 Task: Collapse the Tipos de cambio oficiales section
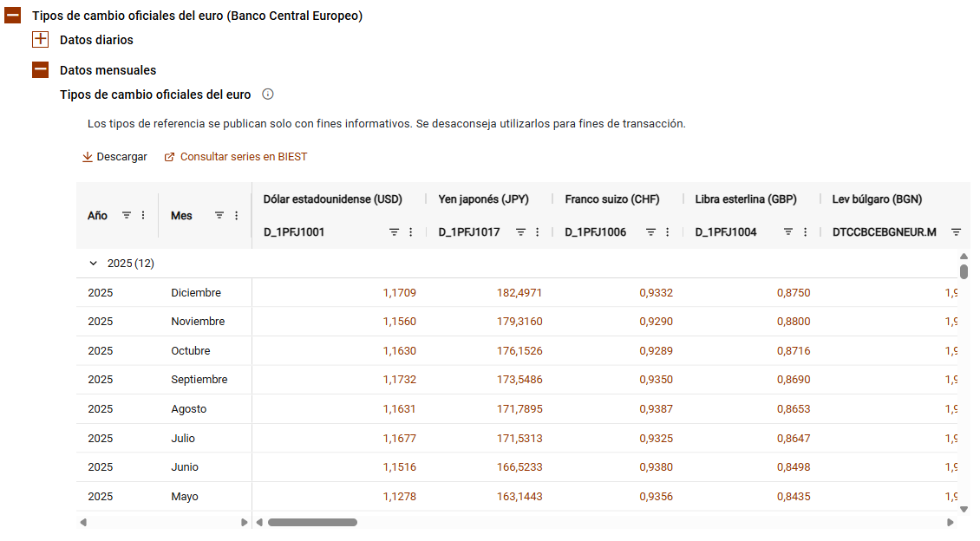click(13, 16)
